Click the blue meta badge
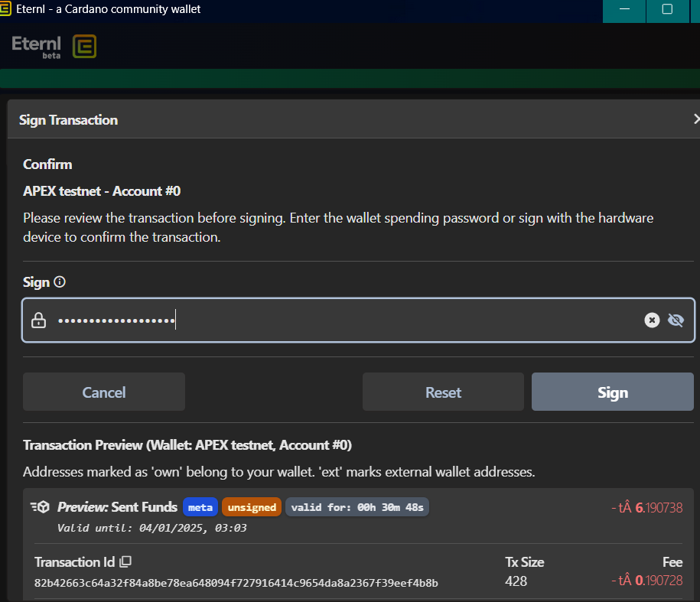700x602 pixels. tap(200, 507)
